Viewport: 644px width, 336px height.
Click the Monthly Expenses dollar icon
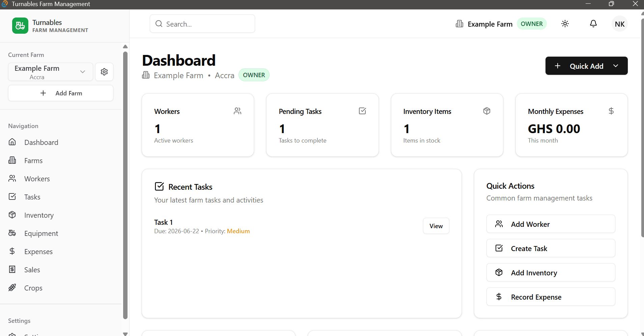(x=611, y=111)
